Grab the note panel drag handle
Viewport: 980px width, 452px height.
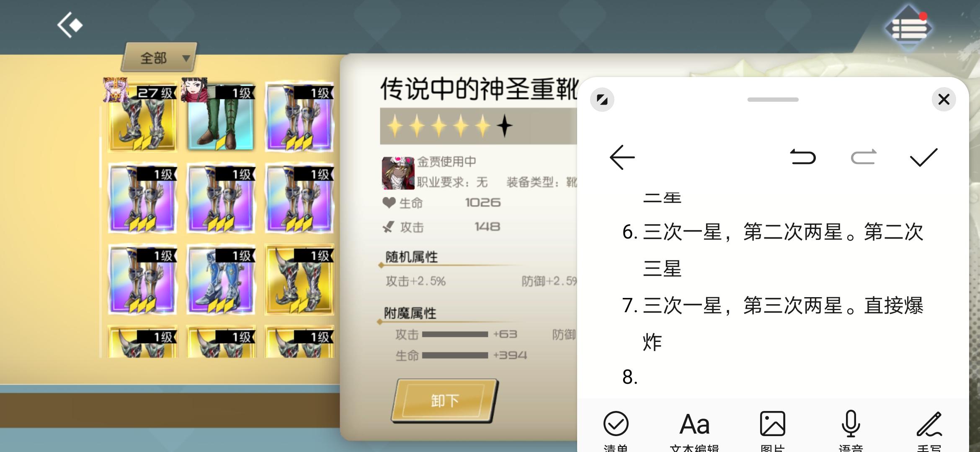773,100
